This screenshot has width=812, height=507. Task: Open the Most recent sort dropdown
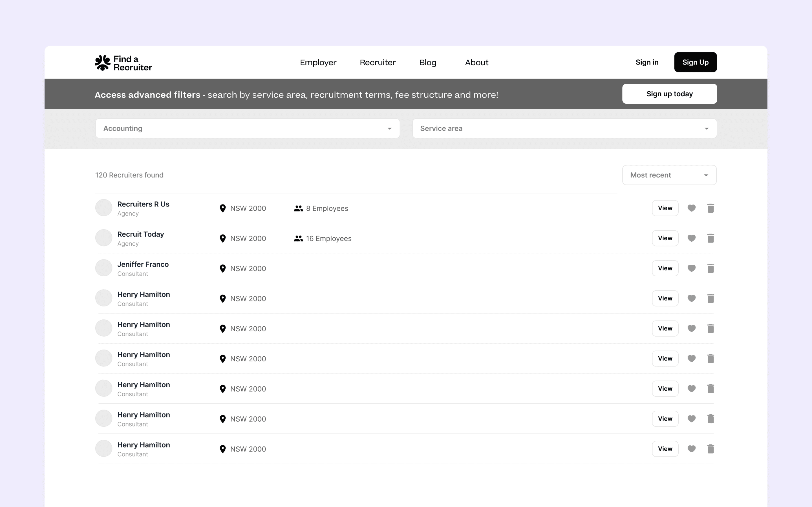point(669,175)
